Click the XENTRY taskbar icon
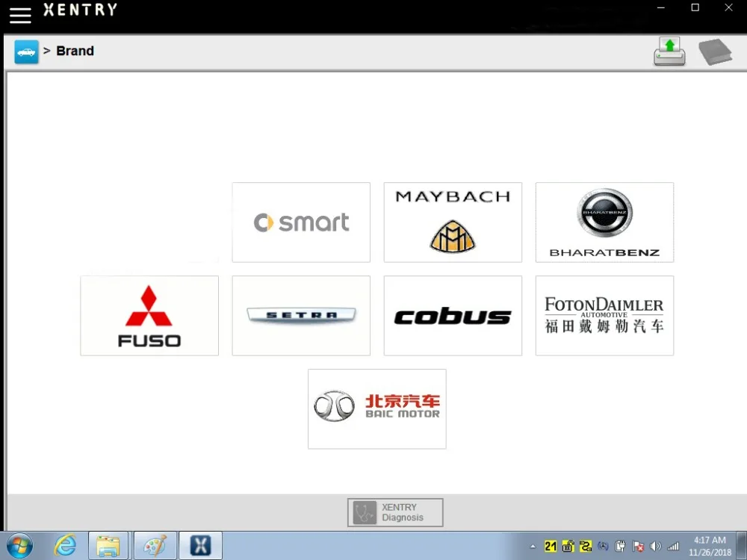 pyautogui.click(x=200, y=546)
